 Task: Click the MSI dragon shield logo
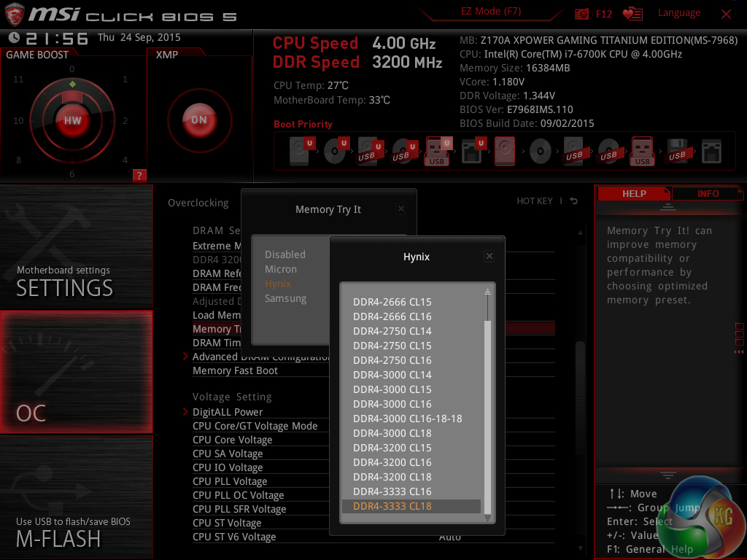tap(15, 15)
